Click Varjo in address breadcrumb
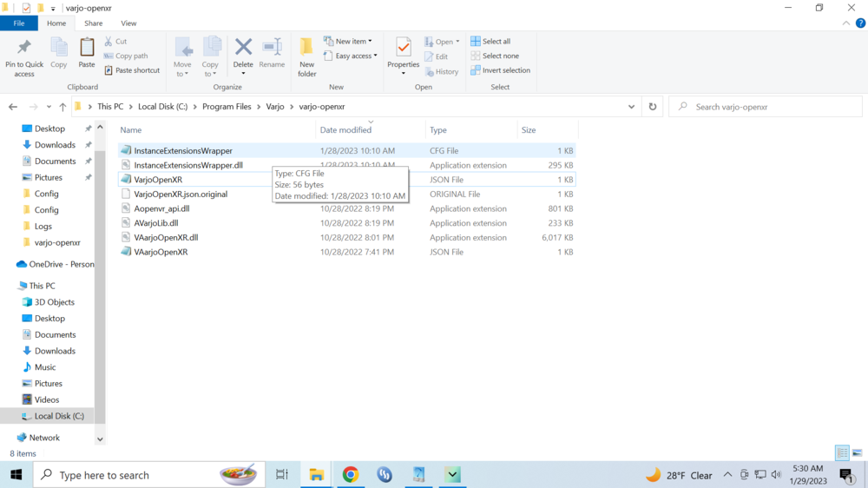Viewport: 868px width, 488px height. [x=274, y=106]
